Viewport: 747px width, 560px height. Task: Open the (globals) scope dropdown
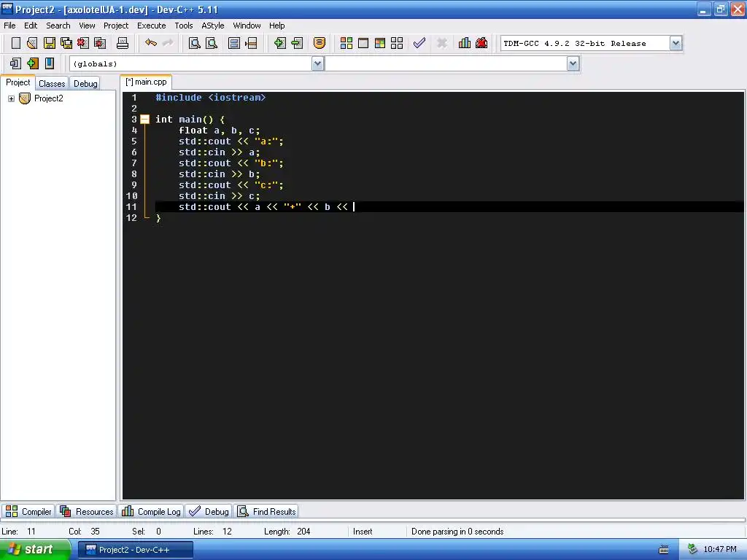[318, 64]
